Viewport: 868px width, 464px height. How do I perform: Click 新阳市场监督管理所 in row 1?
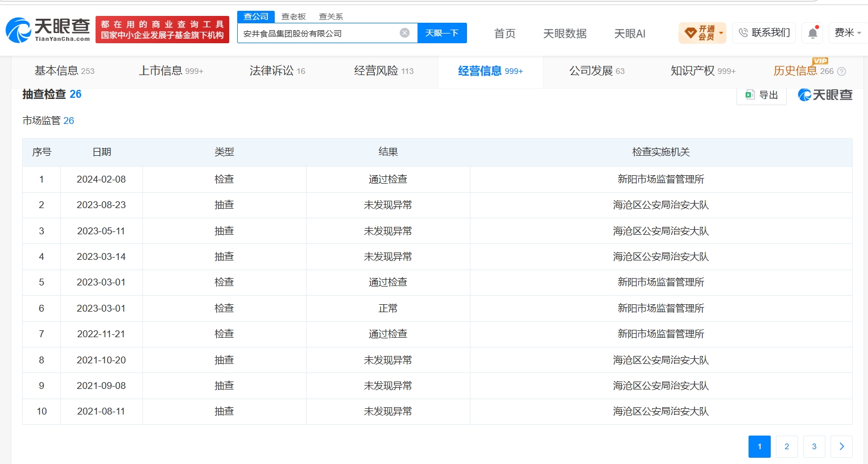(661, 179)
